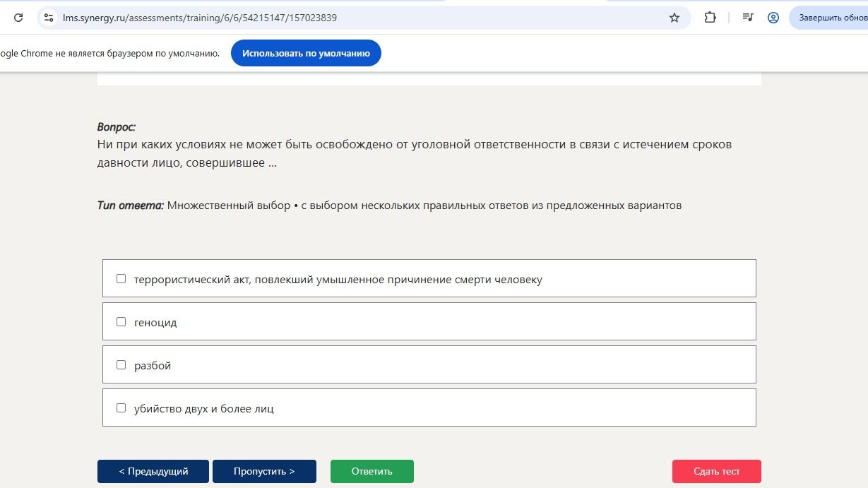Click the террористический акт answer text
Image resolution: width=868 pixels, height=488 pixels.
338,280
